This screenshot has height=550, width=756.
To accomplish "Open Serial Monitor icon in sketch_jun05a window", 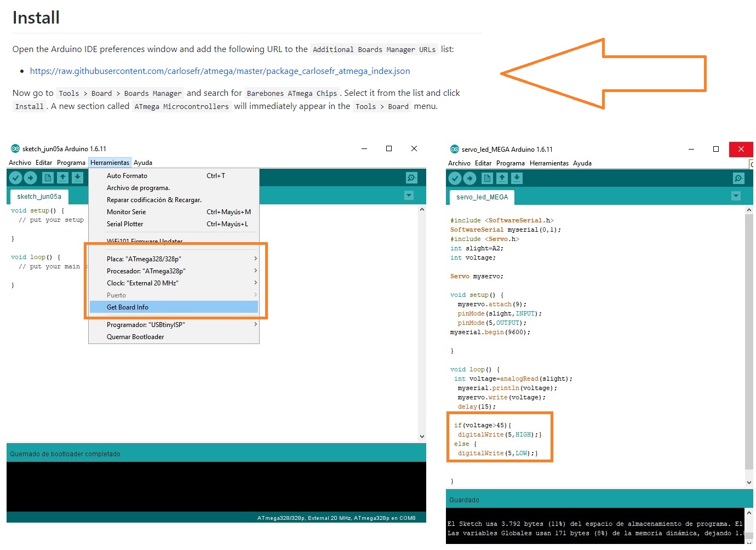I will [x=411, y=177].
